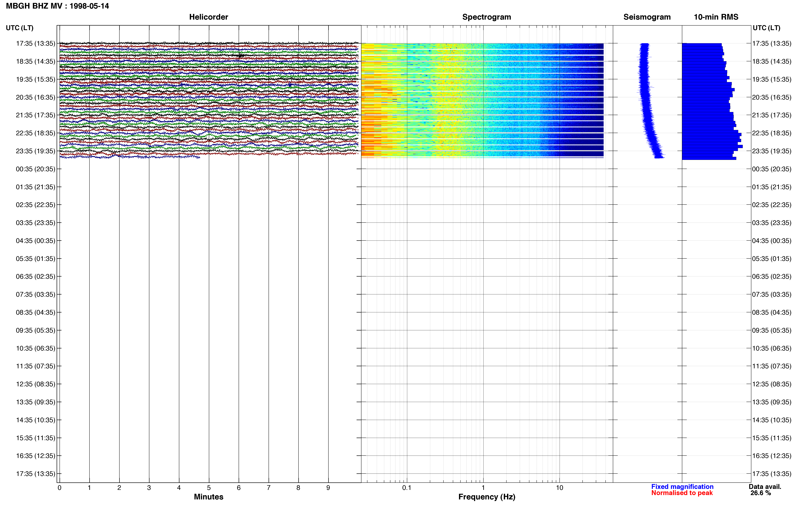Click the left 'UTC (LT)' axis header
812x508 pixels.
coord(19,28)
